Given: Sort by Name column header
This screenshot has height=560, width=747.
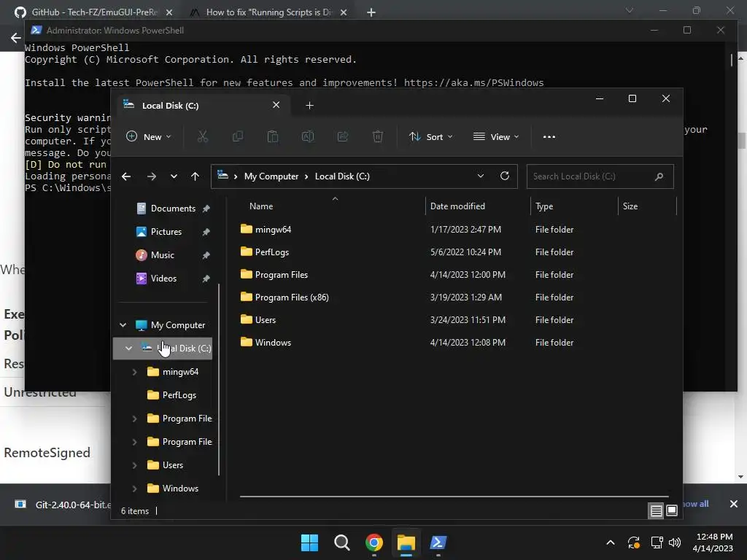Looking at the screenshot, I should coord(261,206).
